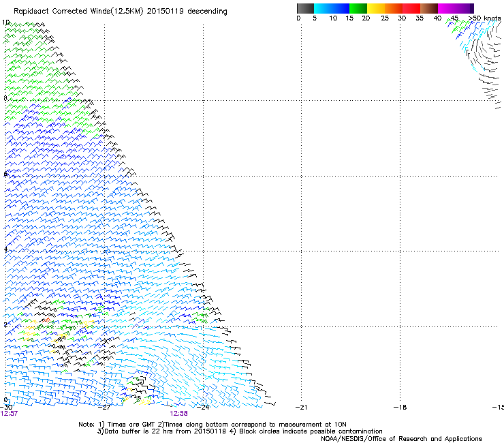Viewport: 504px width, 443px height.
Task: Click the green 15-20 knots legend swatch
Action: [358, 8]
